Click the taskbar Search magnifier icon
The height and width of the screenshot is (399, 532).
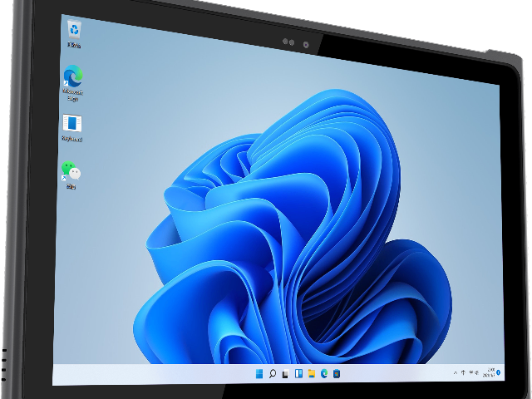(x=273, y=373)
